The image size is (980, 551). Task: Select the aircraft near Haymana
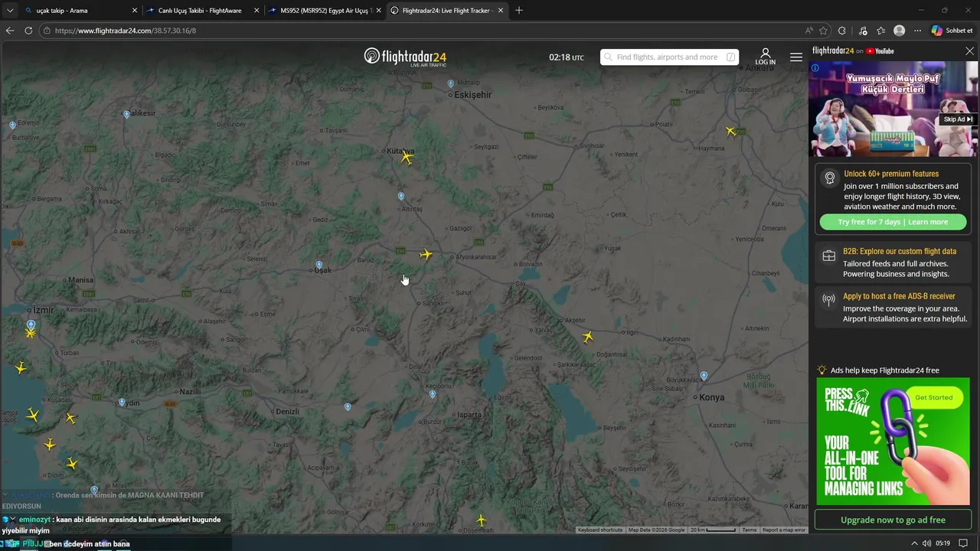(730, 131)
